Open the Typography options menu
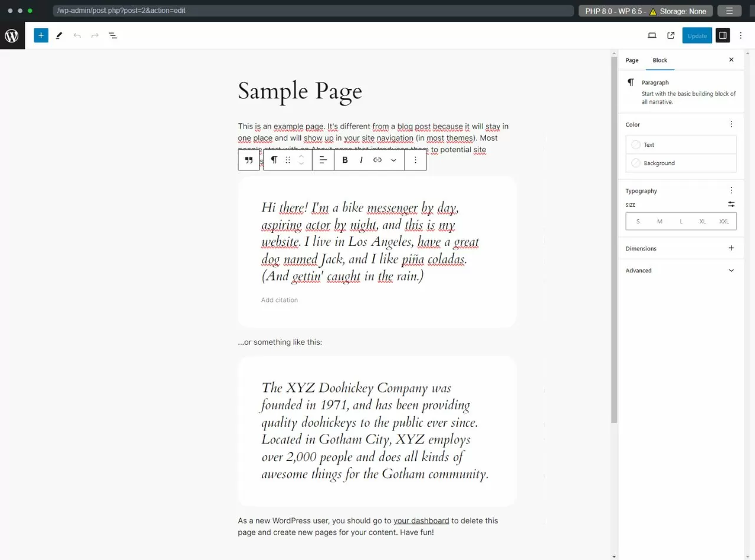 pos(731,190)
